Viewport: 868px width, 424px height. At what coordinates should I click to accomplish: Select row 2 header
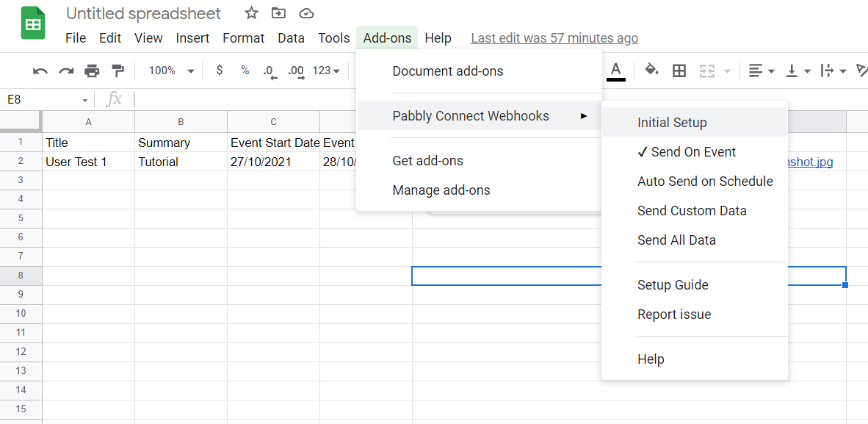click(x=21, y=161)
